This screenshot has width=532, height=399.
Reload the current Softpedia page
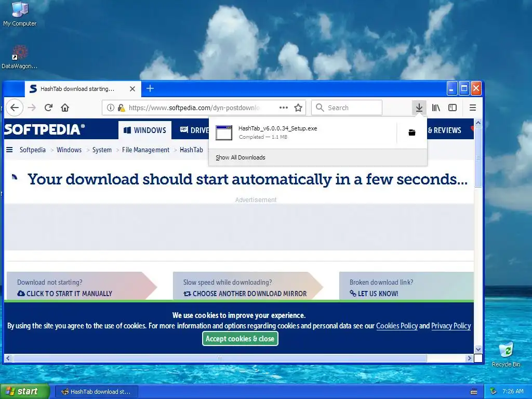point(48,108)
